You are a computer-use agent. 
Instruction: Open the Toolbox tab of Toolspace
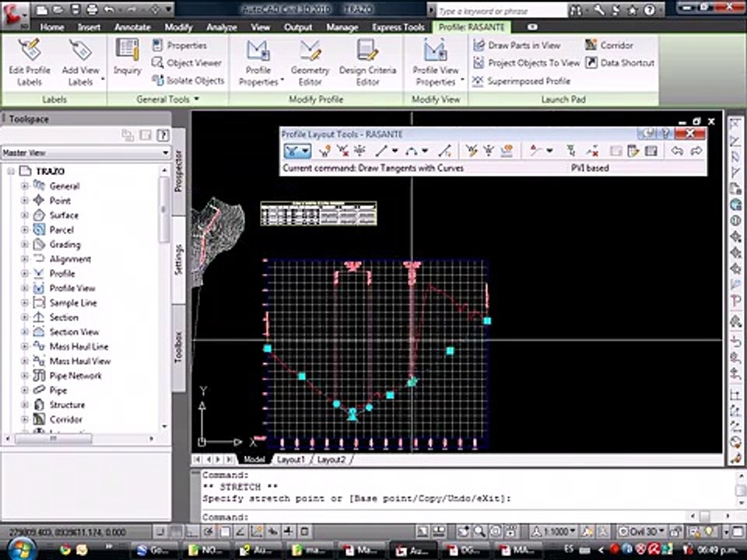[x=179, y=347]
